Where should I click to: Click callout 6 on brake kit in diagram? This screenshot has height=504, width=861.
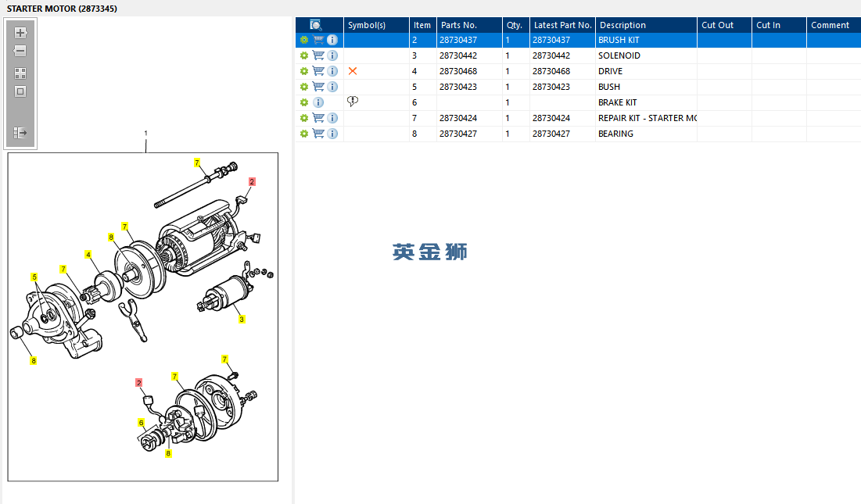[x=141, y=422]
